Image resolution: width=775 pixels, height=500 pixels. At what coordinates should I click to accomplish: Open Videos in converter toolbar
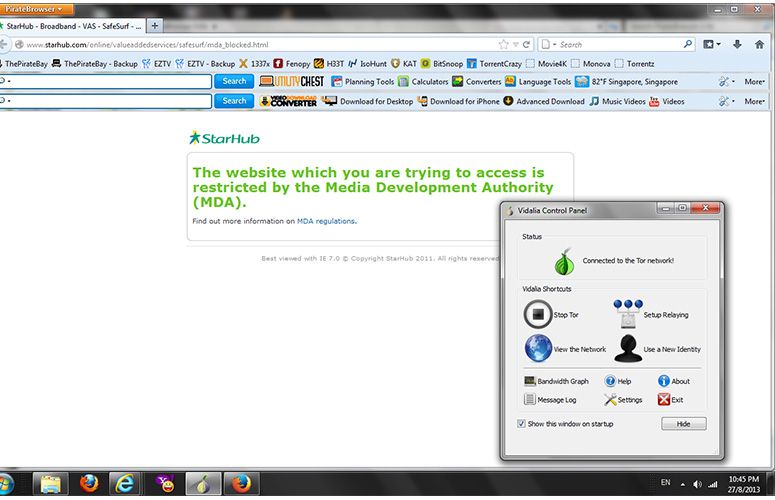(x=667, y=101)
